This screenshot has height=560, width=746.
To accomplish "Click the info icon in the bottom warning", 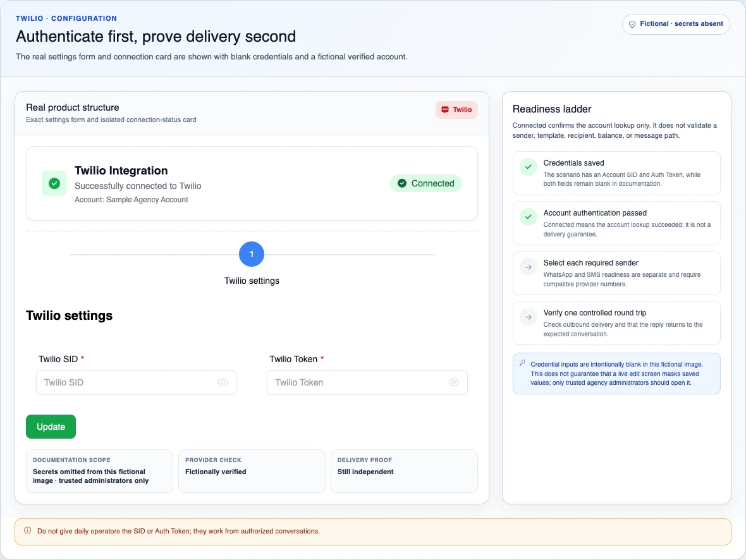I will pos(28,530).
